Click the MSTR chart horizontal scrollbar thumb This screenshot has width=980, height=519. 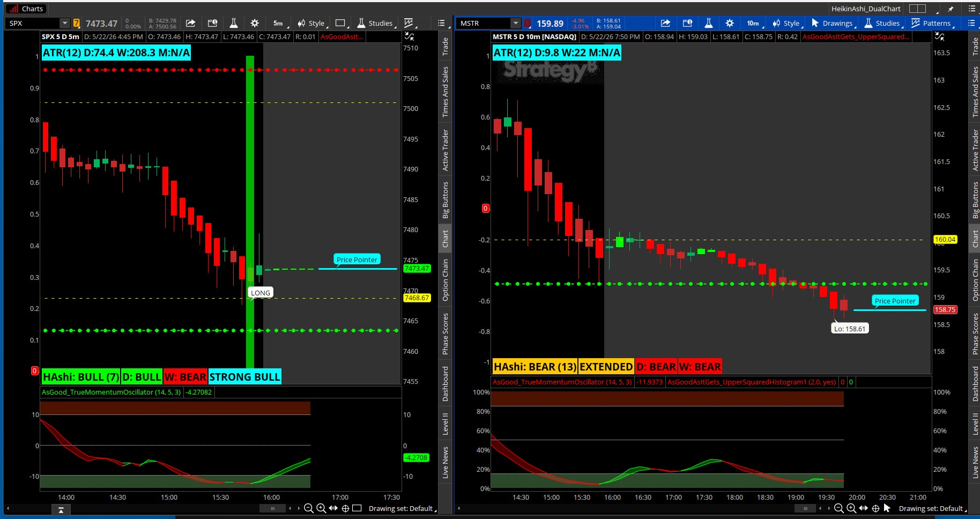click(805, 508)
